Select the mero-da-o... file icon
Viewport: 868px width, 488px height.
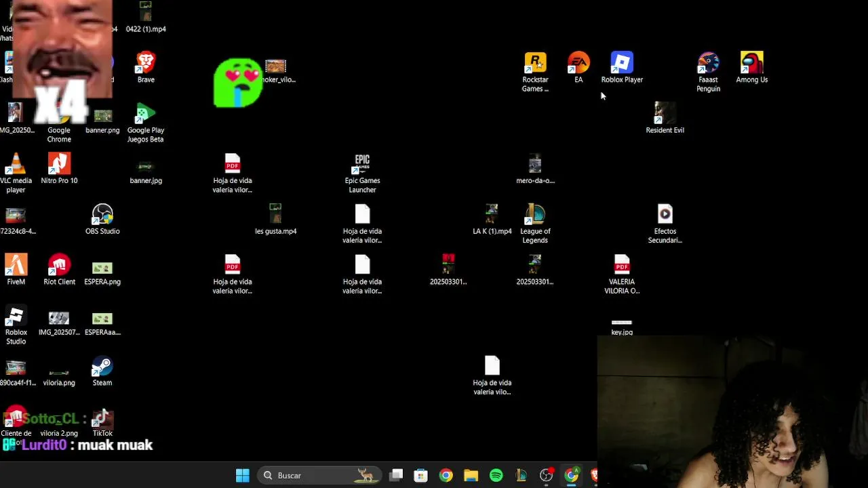[535, 169]
